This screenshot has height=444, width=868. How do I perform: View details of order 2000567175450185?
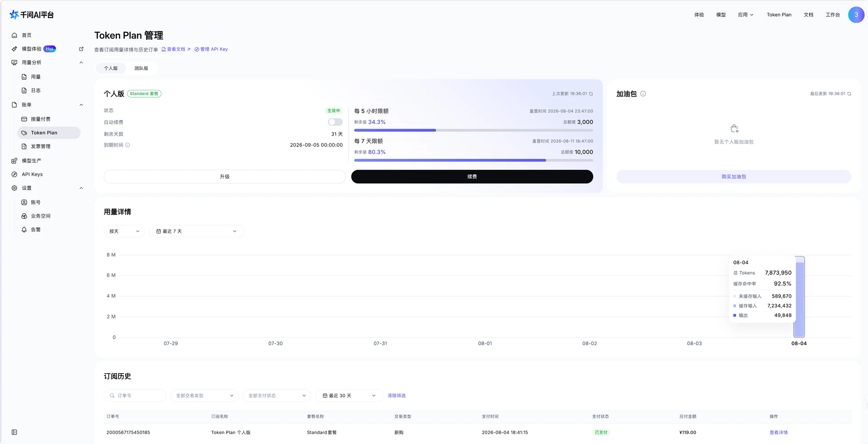[x=778, y=433]
